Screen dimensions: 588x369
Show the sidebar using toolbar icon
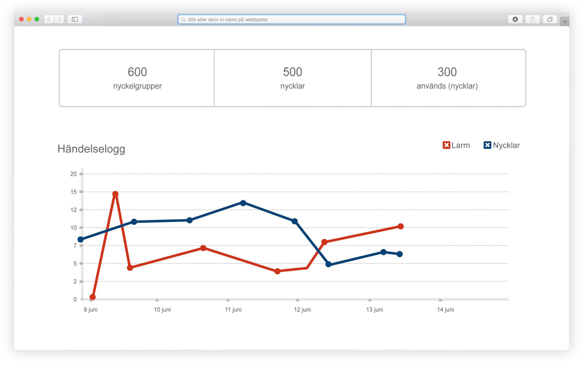tap(75, 19)
